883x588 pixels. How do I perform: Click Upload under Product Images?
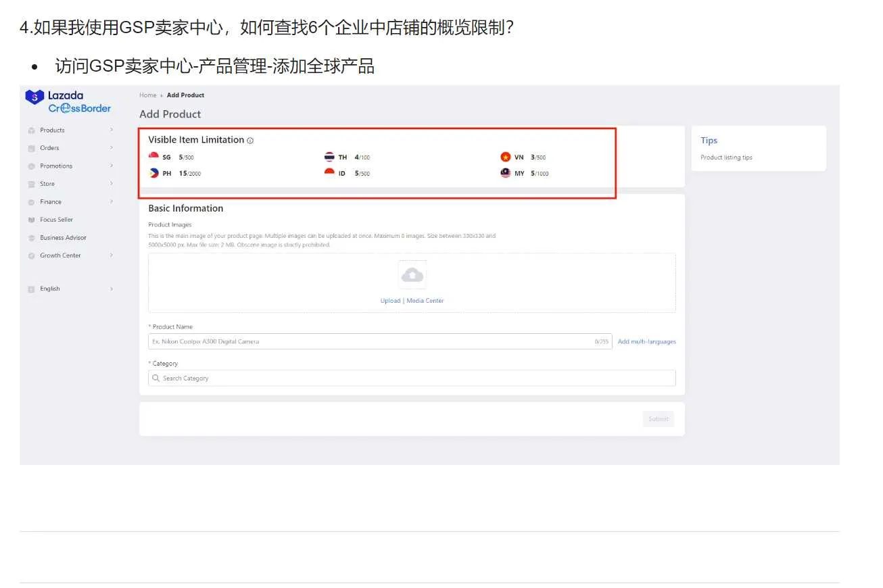click(391, 300)
